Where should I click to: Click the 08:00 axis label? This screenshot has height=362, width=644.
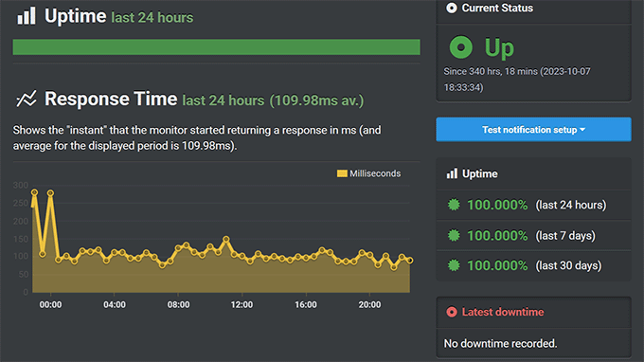[178, 304]
